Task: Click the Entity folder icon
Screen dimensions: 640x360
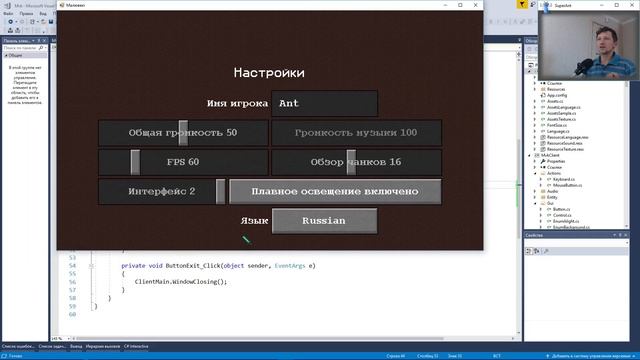Action: tap(543, 197)
